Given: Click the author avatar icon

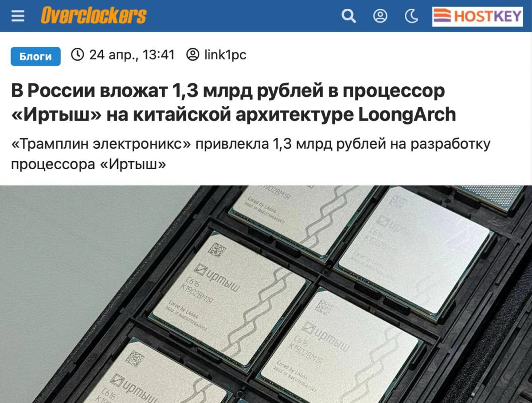Looking at the screenshot, I should point(192,55).
